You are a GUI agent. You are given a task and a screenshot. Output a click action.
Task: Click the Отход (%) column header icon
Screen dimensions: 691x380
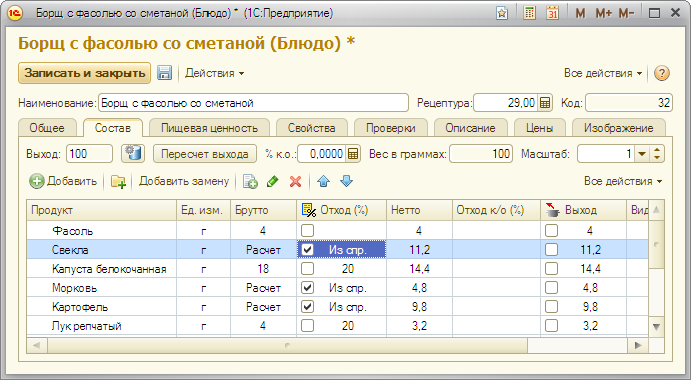tap(309, 210)
